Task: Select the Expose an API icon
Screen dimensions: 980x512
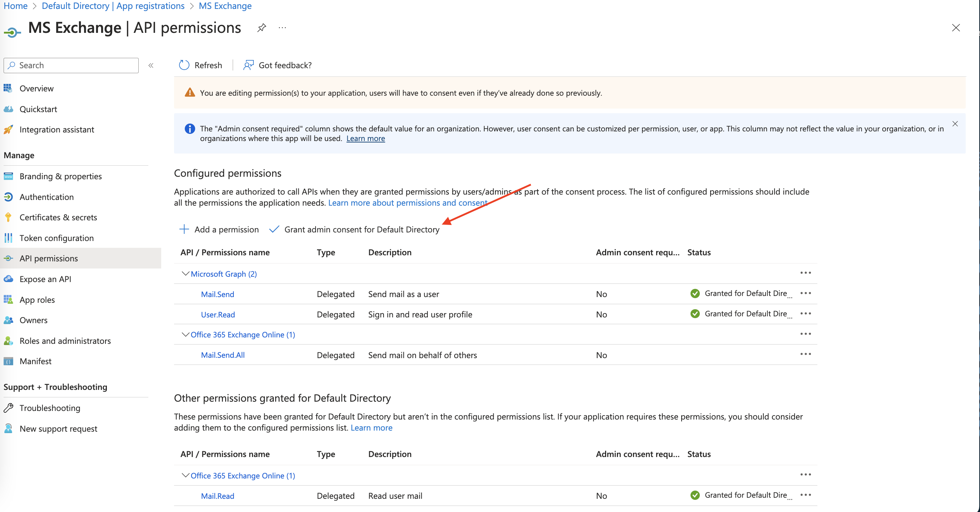Action: pos(8,278)
